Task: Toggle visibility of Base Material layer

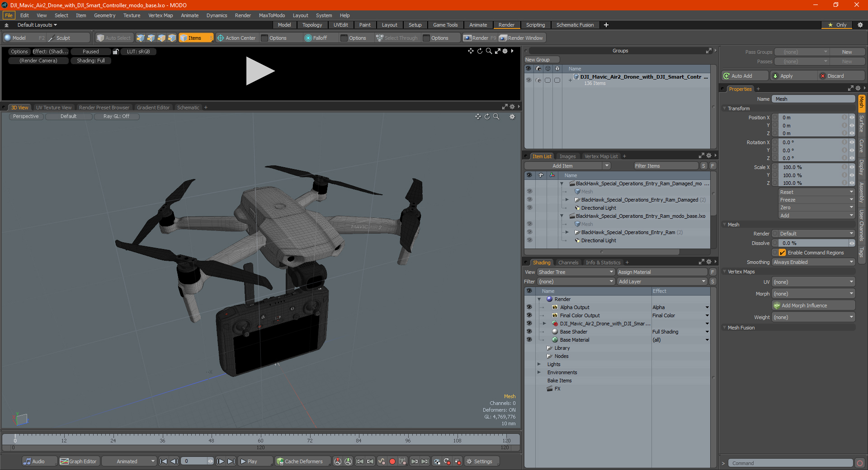Action: (x=529, y=340)
